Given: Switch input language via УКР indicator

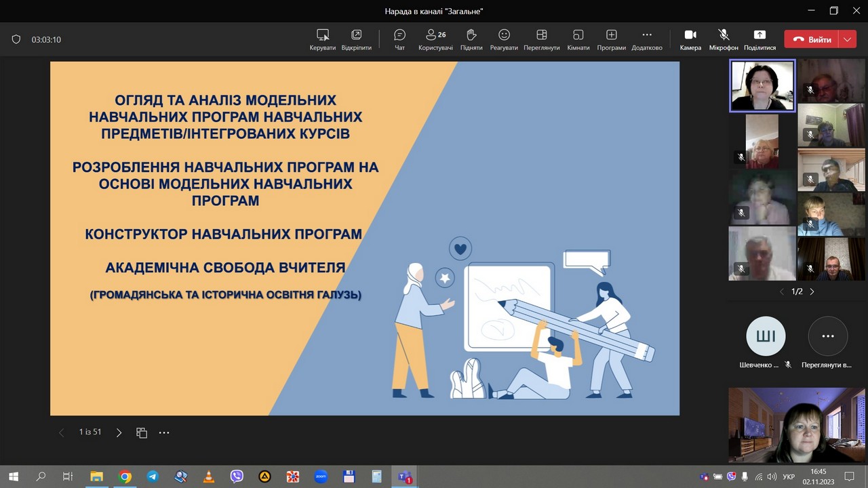Looking at the screenshot, I should [x=789, y=477].
